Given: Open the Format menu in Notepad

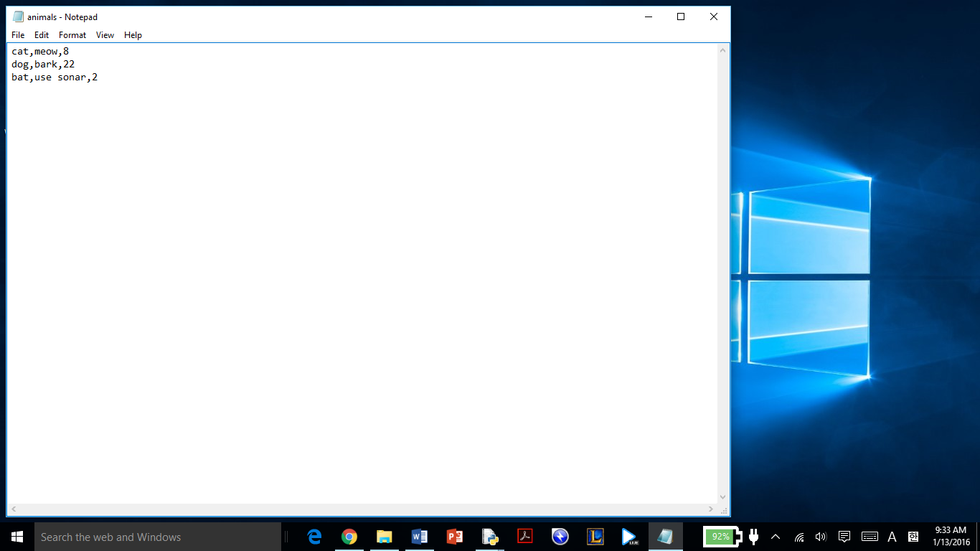Looking at the screenshot, I should click(x=72, y=34).
